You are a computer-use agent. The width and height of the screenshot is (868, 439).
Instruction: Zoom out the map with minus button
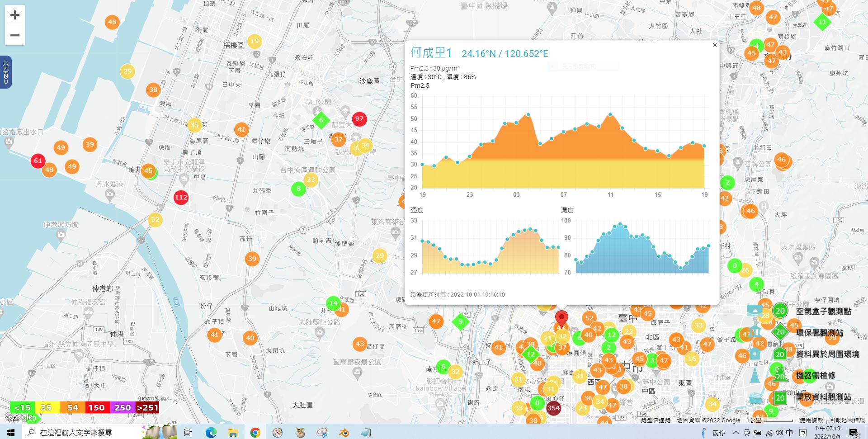[x=15, y=35]
